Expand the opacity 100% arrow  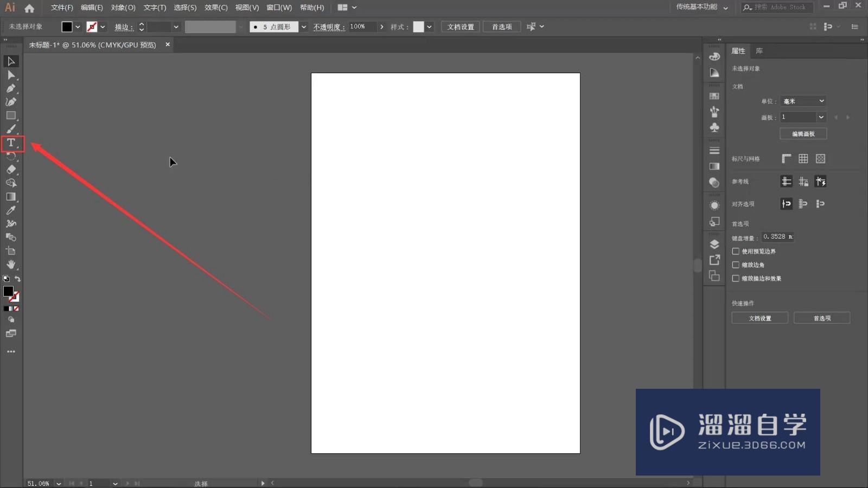(x=382, y=27)
